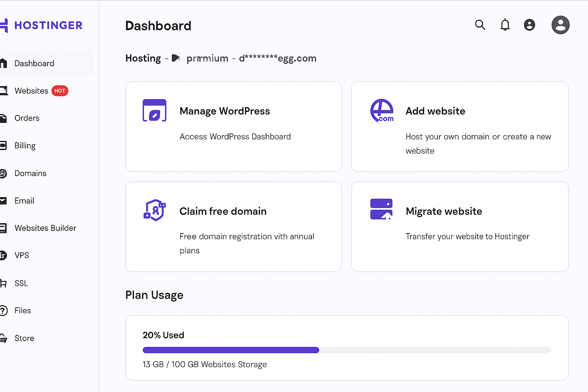Open Domains menu item

point(30,173)
